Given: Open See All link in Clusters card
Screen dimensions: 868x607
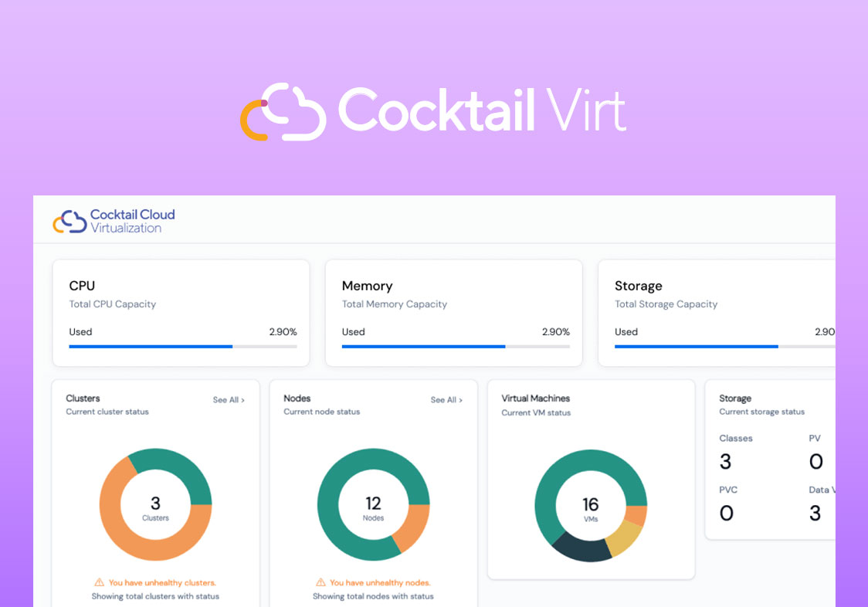Looking at the screenshot, I should [x=229, y=400].
